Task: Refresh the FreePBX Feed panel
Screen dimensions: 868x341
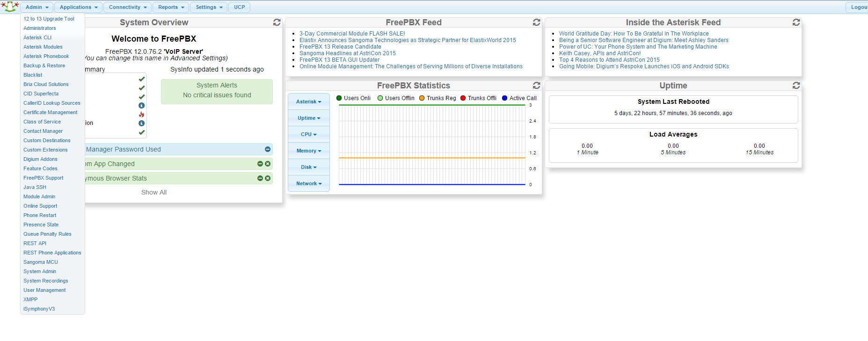Action: click(537, 22)
